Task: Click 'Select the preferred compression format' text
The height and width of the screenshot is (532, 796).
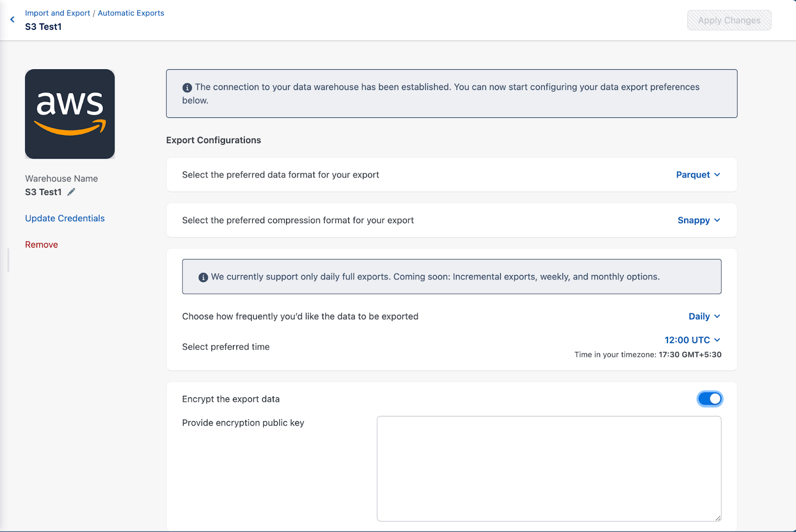Action: point(298,220)
